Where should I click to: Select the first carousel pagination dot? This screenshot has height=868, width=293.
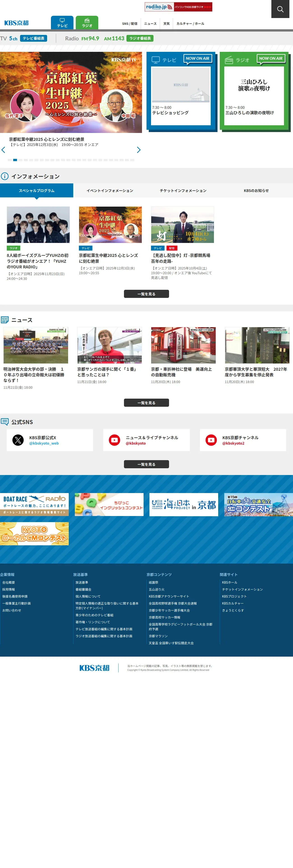point(10,160)
